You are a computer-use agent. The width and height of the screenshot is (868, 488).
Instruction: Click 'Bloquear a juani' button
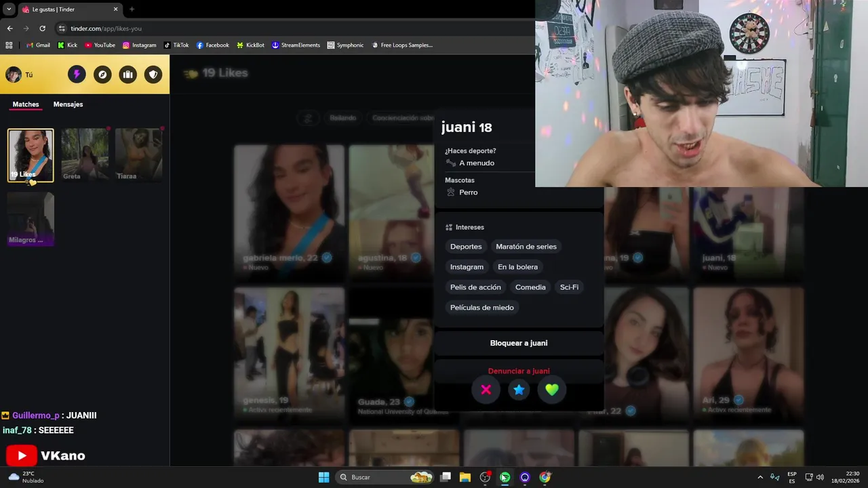(519, 343)
